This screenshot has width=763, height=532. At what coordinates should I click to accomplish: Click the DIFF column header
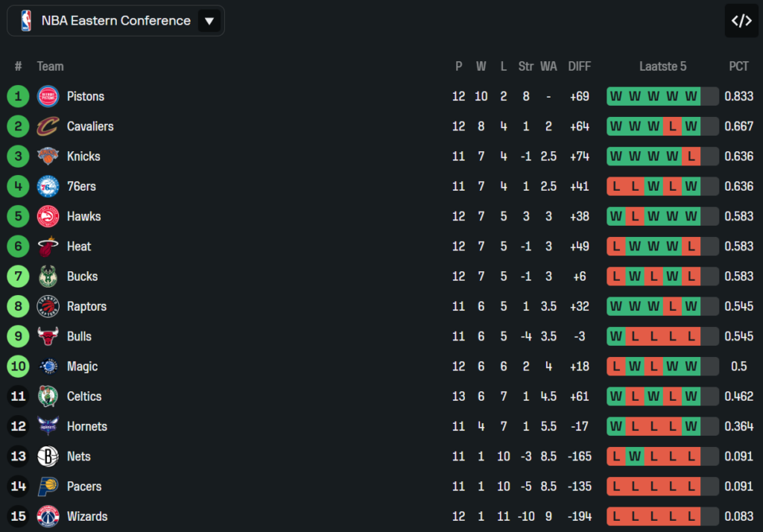(579, 66)
